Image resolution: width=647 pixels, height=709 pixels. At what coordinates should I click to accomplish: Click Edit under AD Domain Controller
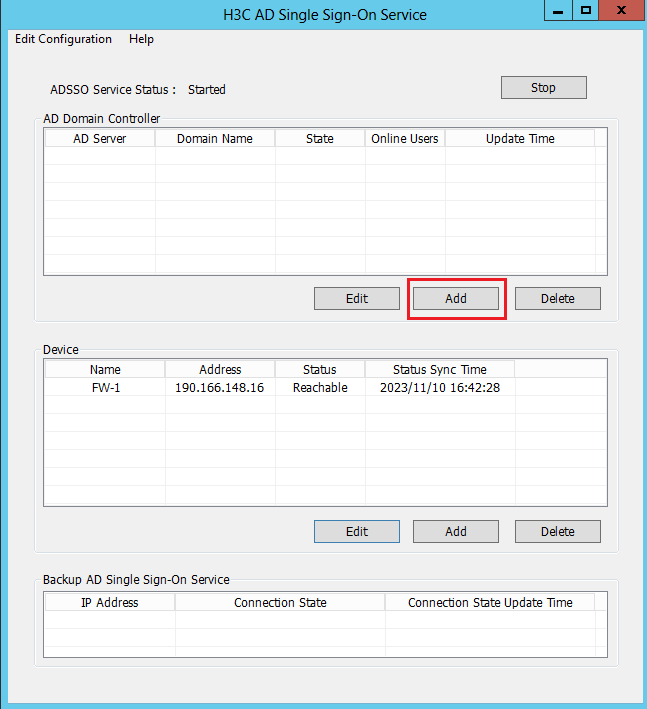coord(357,299)
